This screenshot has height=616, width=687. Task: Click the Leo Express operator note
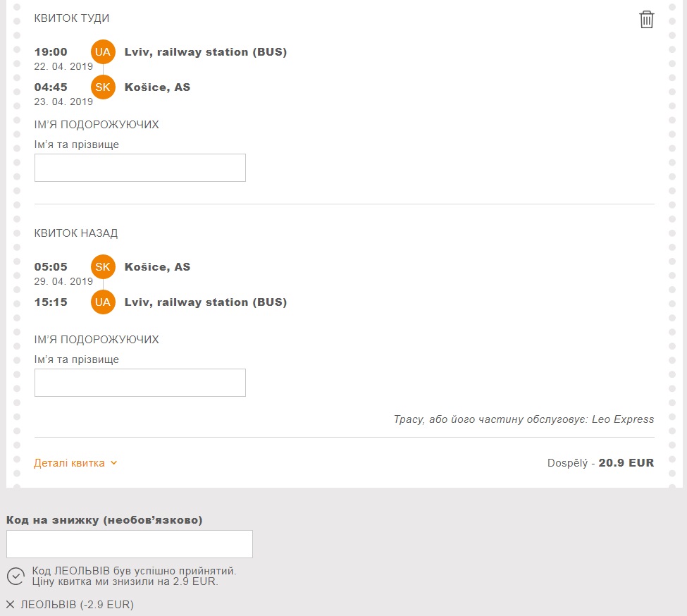(524, 419)
